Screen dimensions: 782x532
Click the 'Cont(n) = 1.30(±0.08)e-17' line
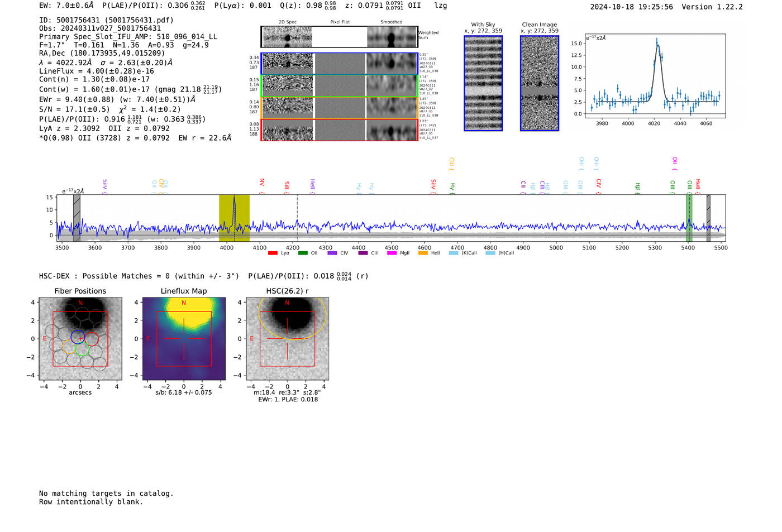coord(94,79)
